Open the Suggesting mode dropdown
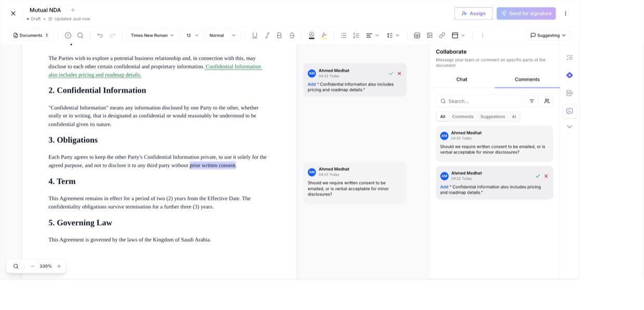Screen dimensions: 644x310 (x=548, y=35)
